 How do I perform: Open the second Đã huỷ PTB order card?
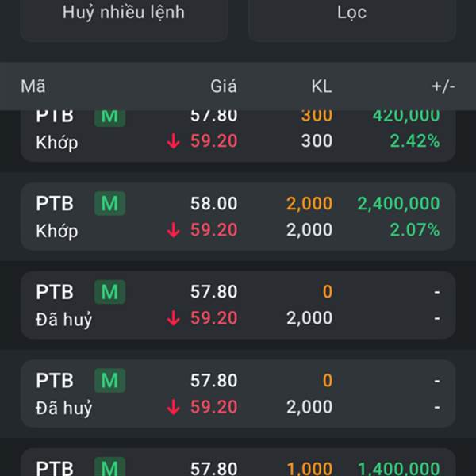click(238, 393)
